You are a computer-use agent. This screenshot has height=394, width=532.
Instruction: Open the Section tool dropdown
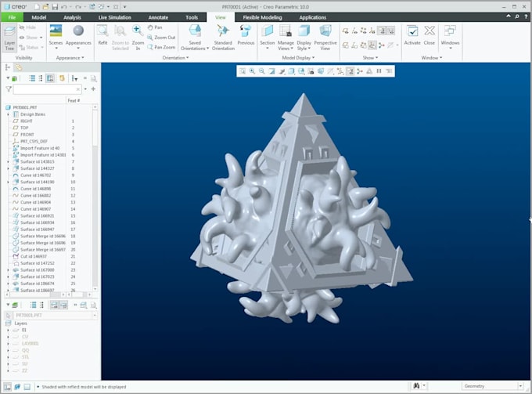267,38
